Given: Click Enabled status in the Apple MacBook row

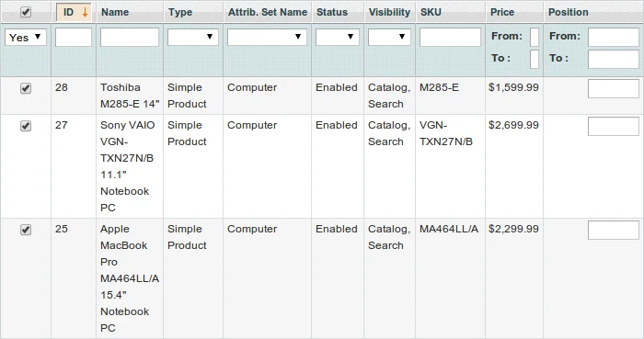Looking at the screenshot, I should [x=337, y=229].
